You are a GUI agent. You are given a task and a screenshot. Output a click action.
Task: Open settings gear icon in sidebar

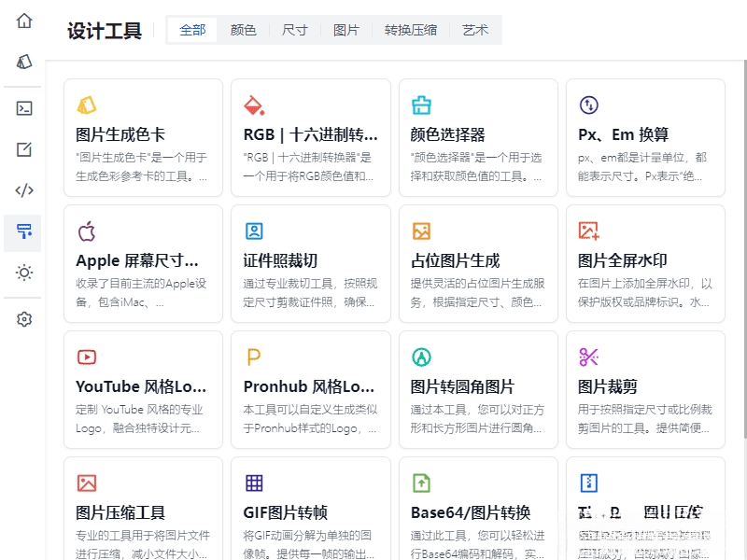24,319
